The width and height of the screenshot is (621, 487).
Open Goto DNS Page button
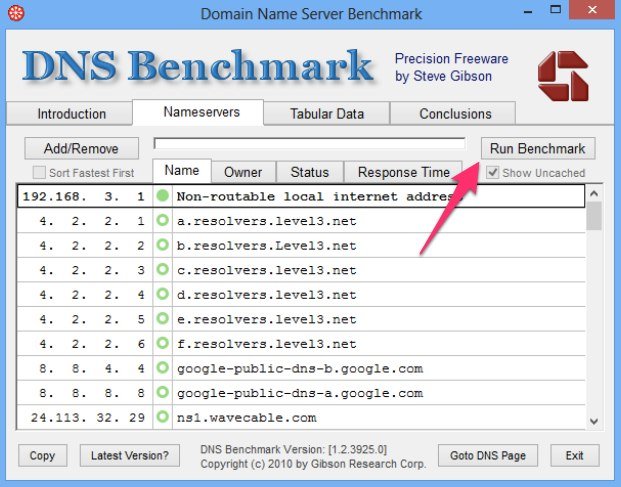coord(488,455)
